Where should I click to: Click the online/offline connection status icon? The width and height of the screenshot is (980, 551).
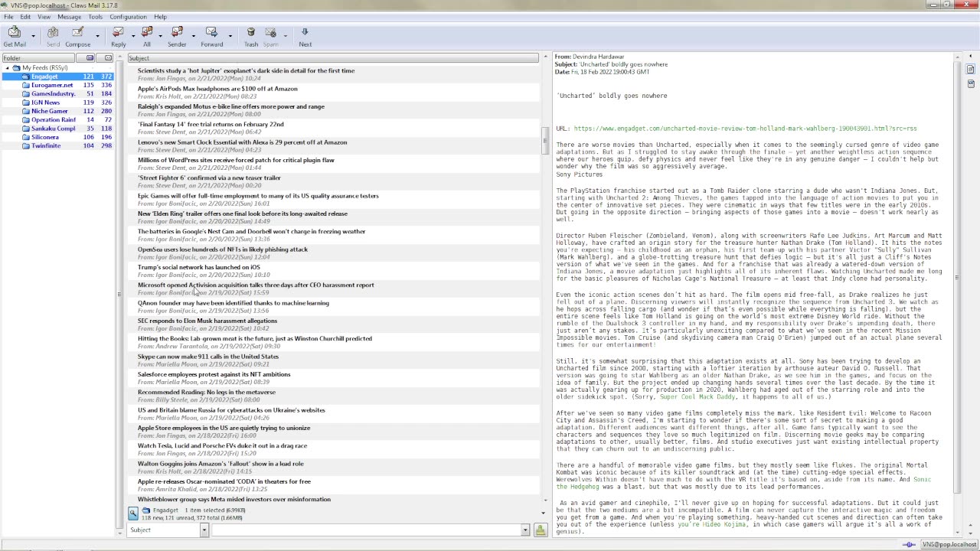(x=910, y=544)
